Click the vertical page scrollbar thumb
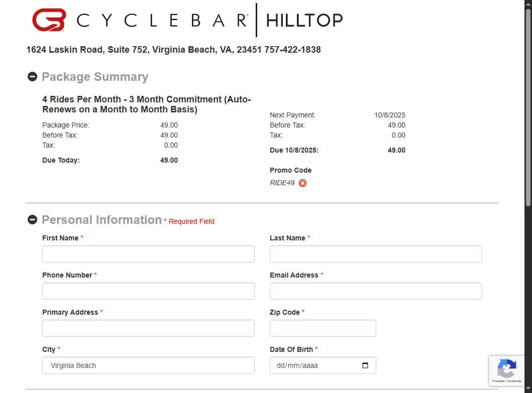Image resolution: width=532 pixels, height=393 pixels. [x=528, y=105]
